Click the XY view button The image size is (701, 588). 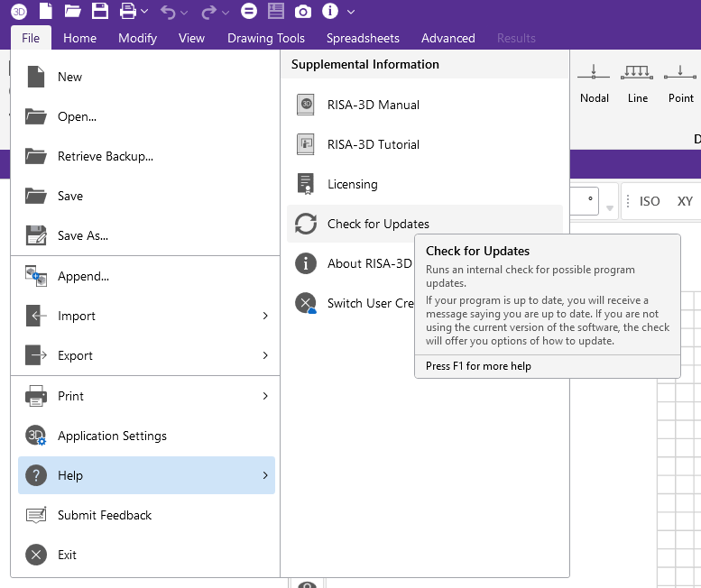click(685, 201)
